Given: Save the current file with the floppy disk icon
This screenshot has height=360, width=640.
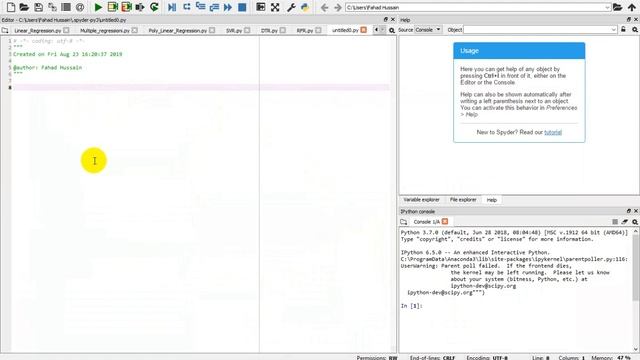Looking at the screenshot, I should click(38, 7).
